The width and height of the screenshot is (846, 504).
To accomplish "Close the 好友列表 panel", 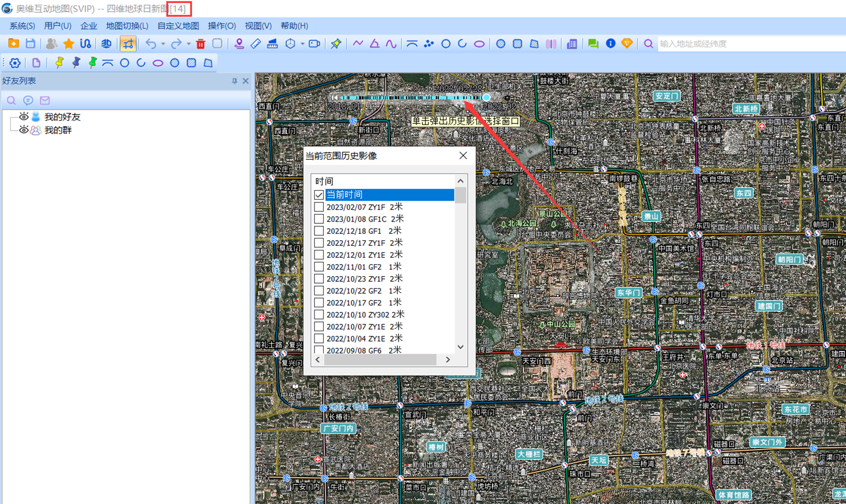I will coord(245,81).
